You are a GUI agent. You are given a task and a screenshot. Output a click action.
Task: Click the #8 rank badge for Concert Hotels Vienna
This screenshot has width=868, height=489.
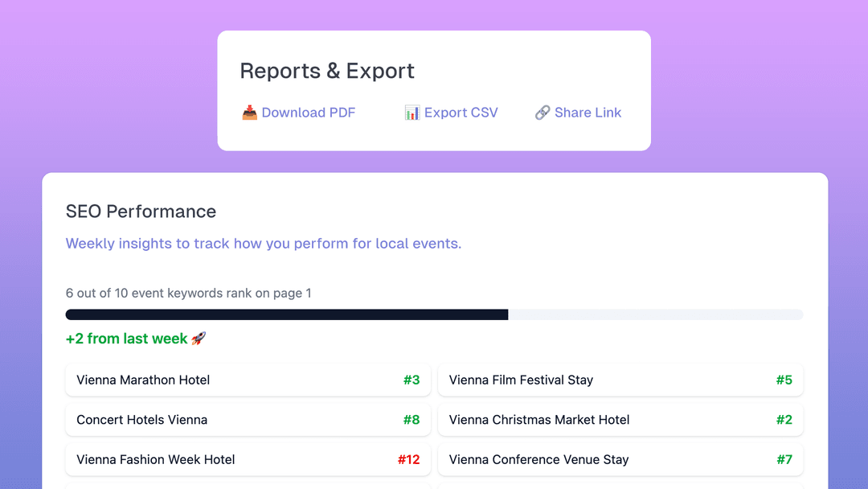point(412,420)
